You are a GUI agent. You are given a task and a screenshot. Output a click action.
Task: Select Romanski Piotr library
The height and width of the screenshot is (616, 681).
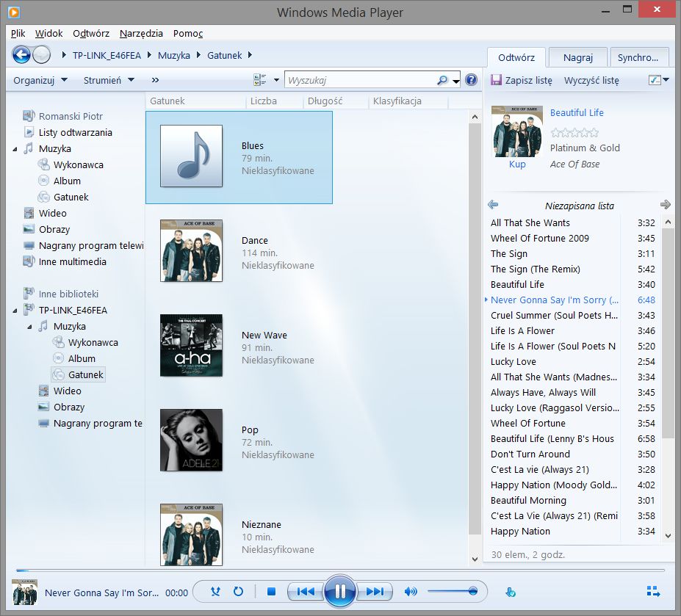71,116
